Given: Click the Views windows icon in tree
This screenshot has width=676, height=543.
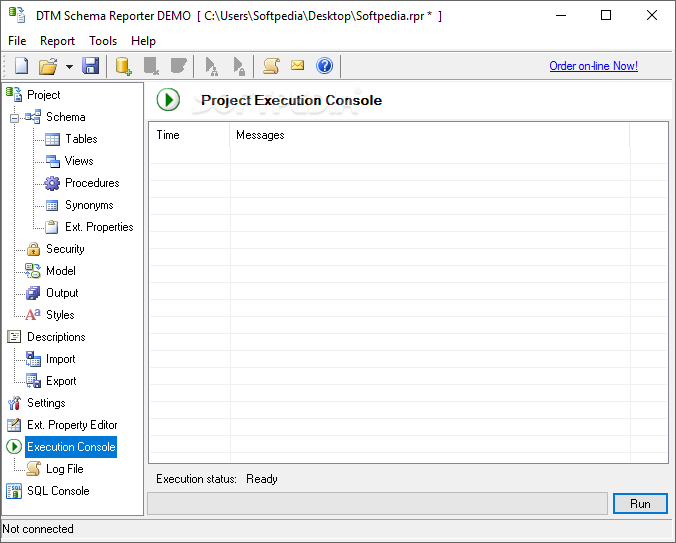Looking at the screenshot, I should 53,161.
